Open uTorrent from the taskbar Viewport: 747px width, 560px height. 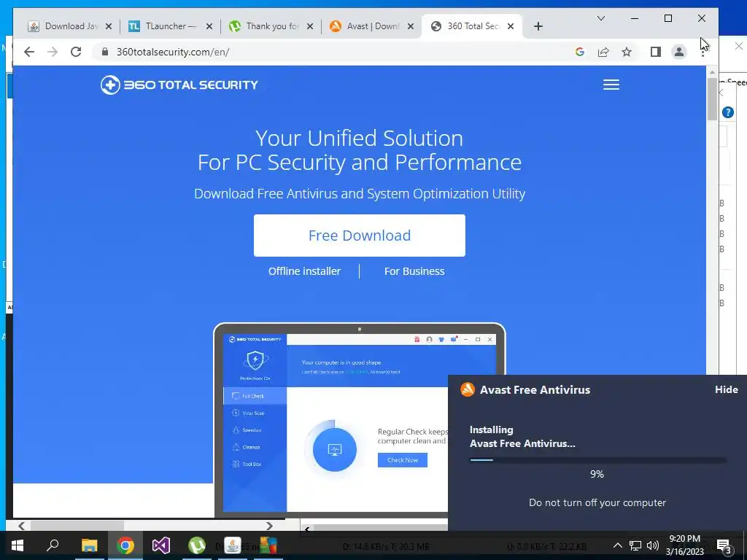coord(197,545)
